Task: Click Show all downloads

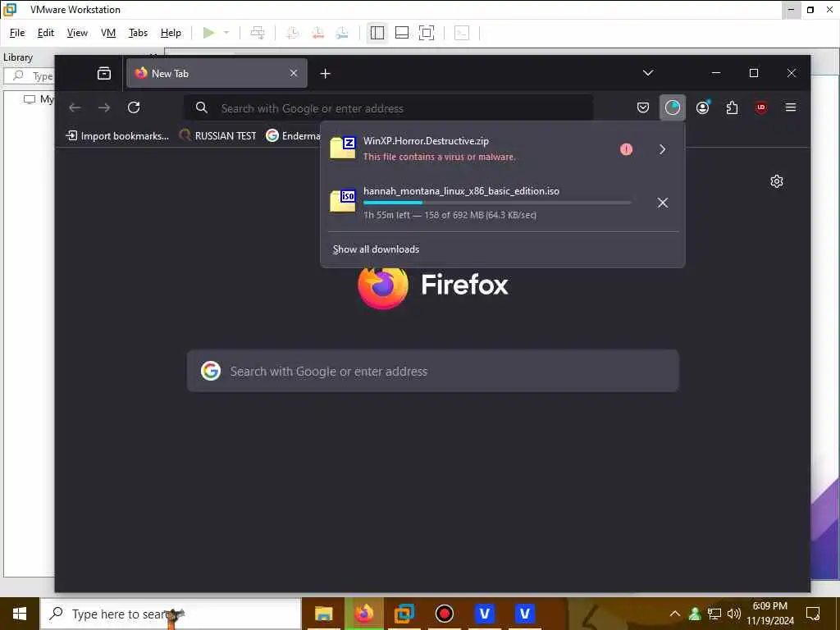Action: pyautogui.click(x=376, y=249)
